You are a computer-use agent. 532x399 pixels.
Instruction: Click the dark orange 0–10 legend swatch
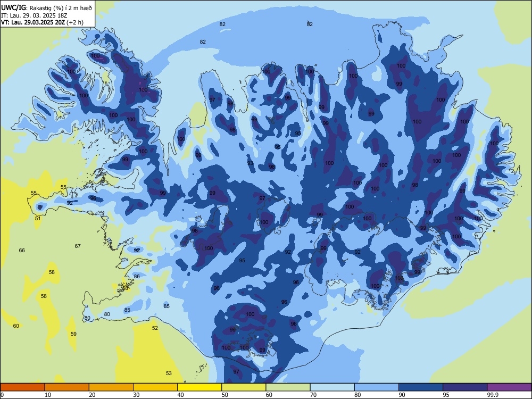click(22, 387)
